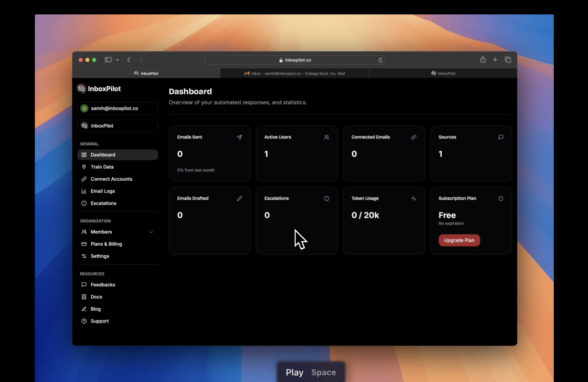This screenshot has width=588, height=382.
Task: Open the samih@inboxpilot.co account selector
Action: tap(117, 108)
